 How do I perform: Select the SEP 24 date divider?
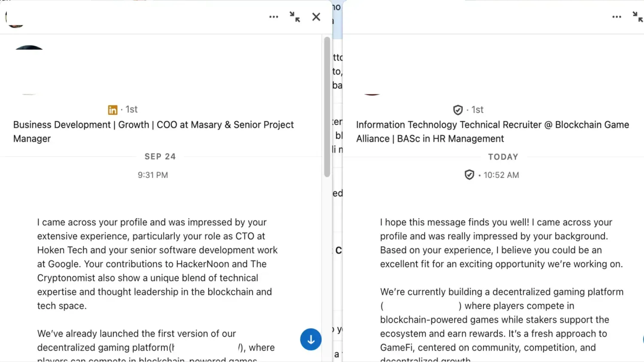click(x=160, y=156)
